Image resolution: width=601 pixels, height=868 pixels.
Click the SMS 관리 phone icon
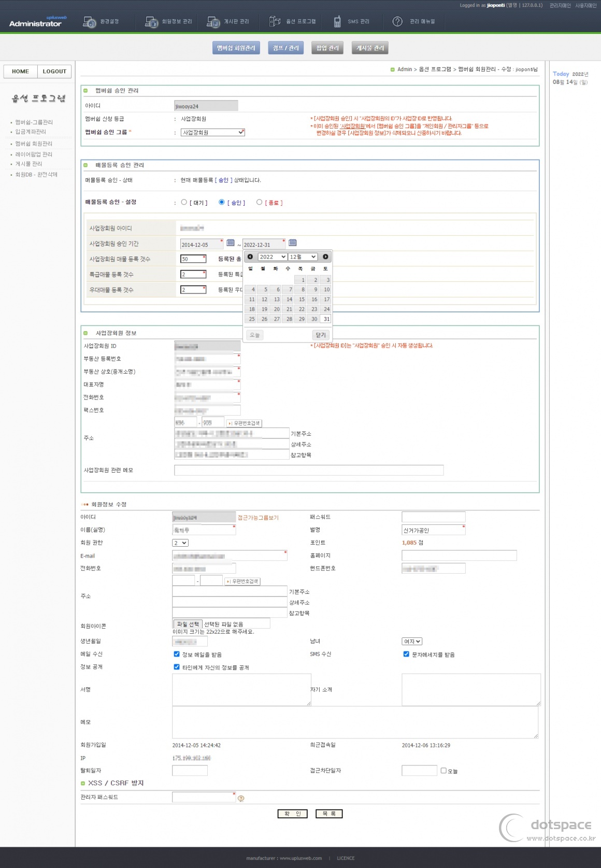[x=337, y=21]
